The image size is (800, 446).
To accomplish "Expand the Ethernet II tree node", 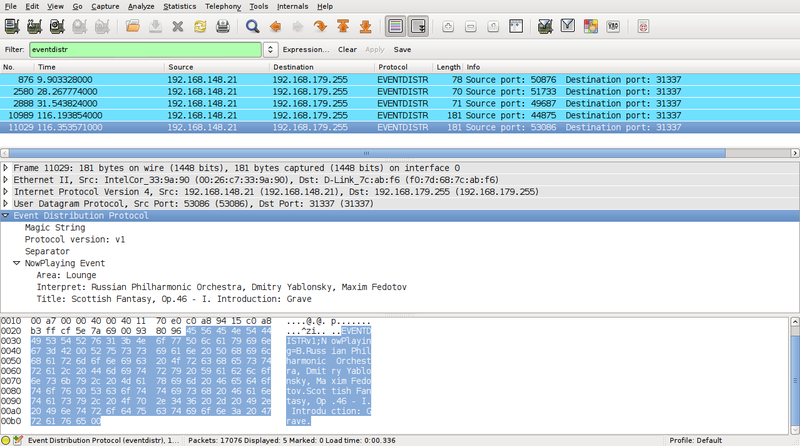I will coord(7,179).
